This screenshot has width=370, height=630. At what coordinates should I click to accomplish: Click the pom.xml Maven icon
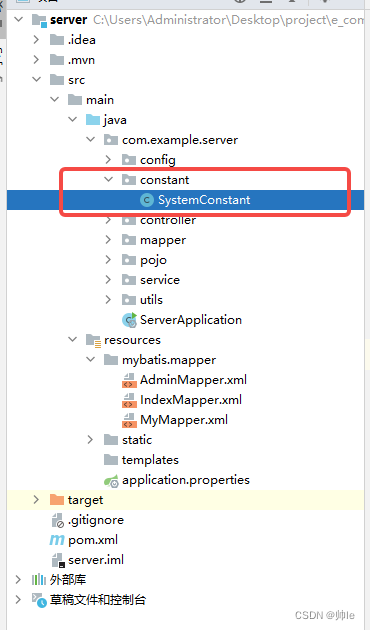coord(57,540)
